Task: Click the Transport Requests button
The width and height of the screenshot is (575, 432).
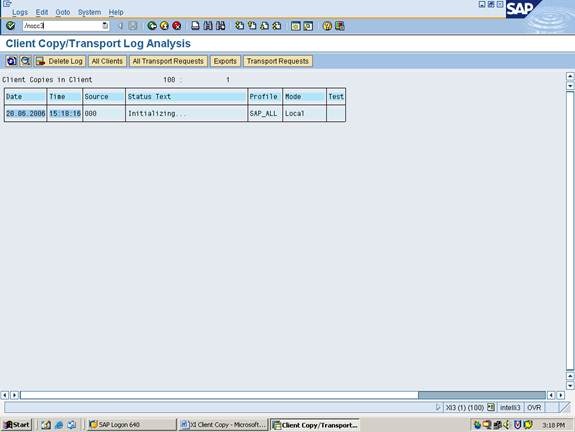Action: click(278, 61)
